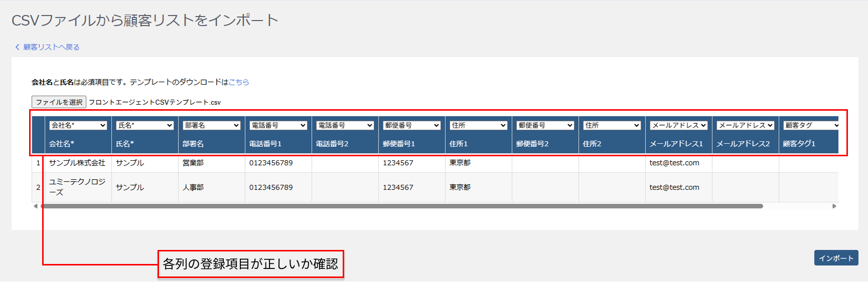The width and height of the screenshot is (868, 282).
Task: Expand the 部署名 column dropdown
Action: pos(211,125)
